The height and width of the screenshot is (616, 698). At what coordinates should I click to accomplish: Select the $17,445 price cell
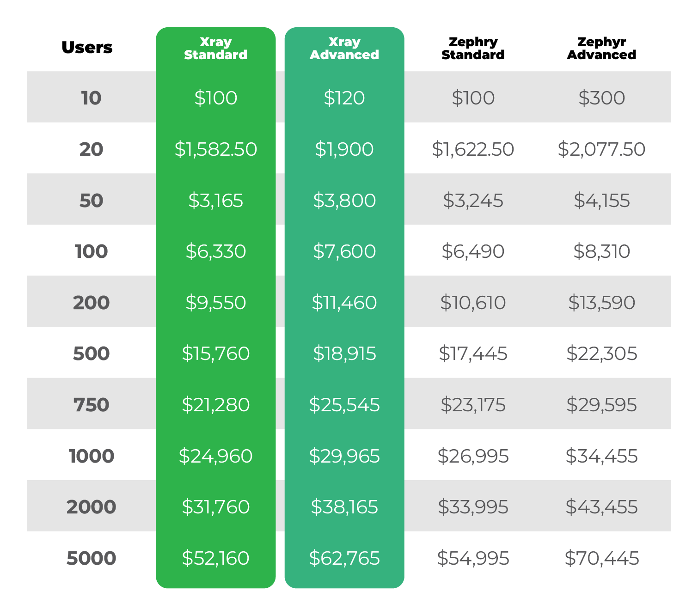tap(473, 354)
